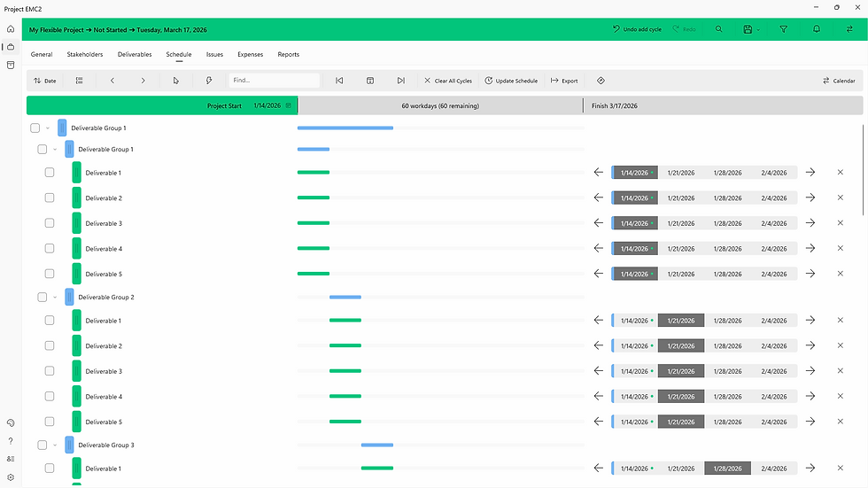Click the lightning tool icon in toolbar
Viewport: 868px width, 488px height.
pos(209,81)
